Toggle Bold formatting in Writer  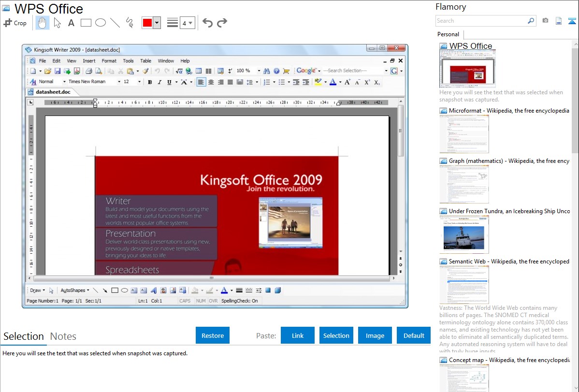[150, 82]
